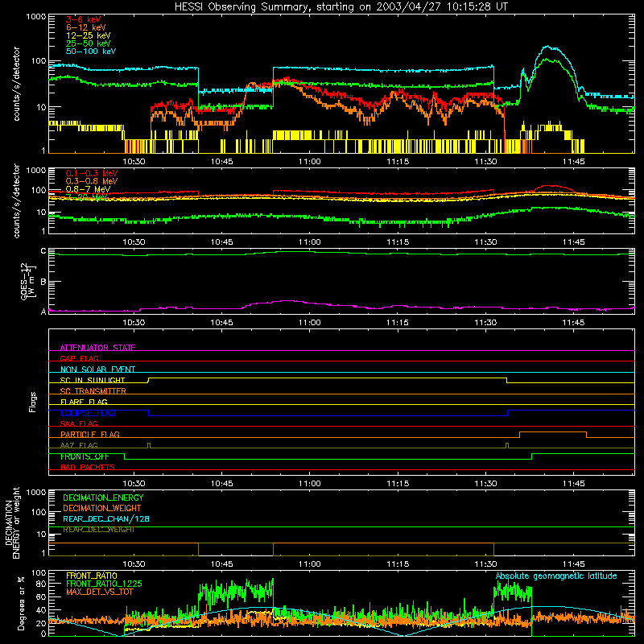Click the B class tick label
Viewport: 644px width, 644px height.
tap(43, 282)
